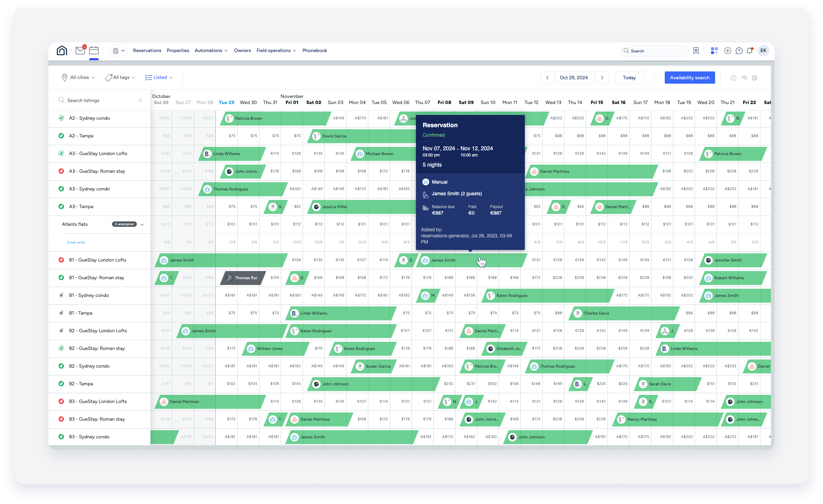Open the Reservations menu item

(147, 50)
